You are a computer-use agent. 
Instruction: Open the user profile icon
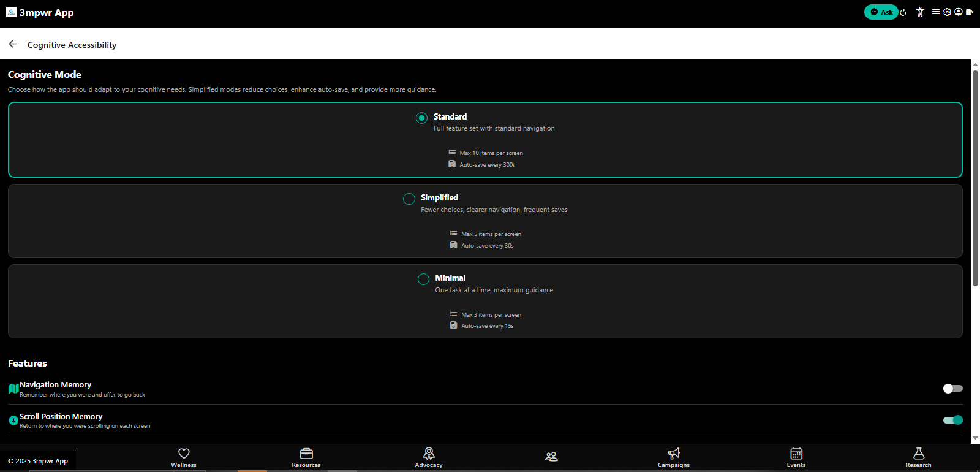click(958, 12)
